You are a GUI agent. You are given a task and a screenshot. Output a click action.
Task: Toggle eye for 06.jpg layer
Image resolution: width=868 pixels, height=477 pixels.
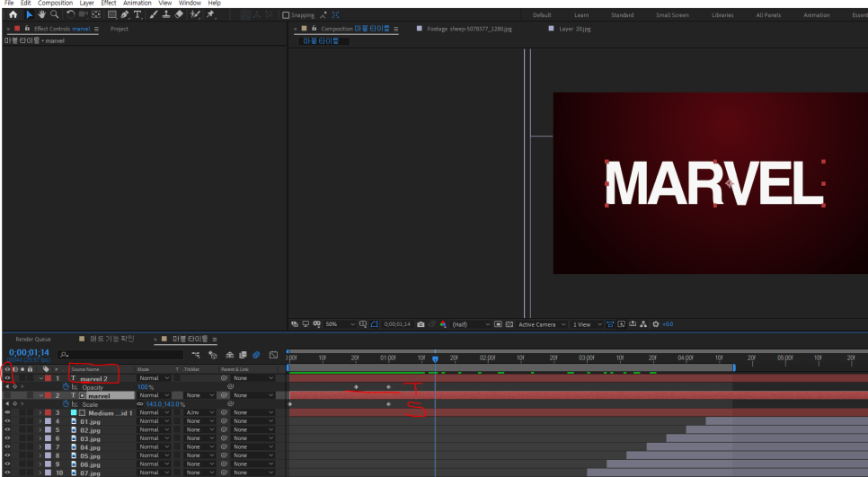tap(7, 464)
